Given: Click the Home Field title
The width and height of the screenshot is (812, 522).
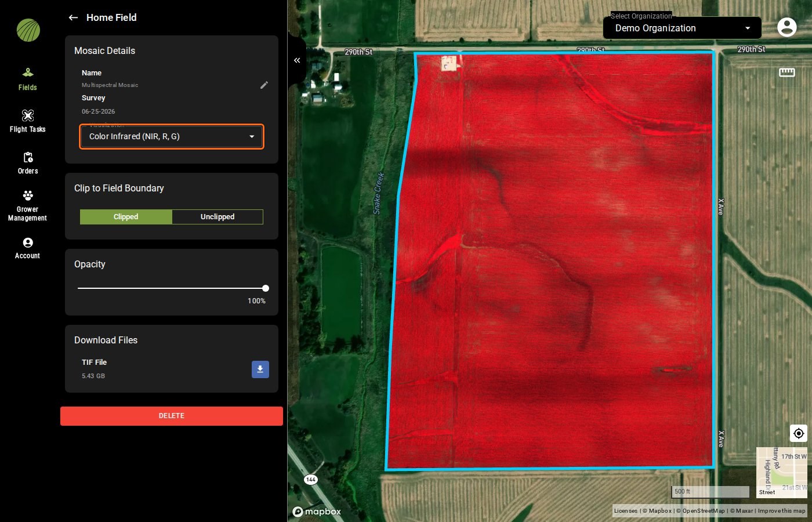Looking at the screenshot, I should click(111, 17).
